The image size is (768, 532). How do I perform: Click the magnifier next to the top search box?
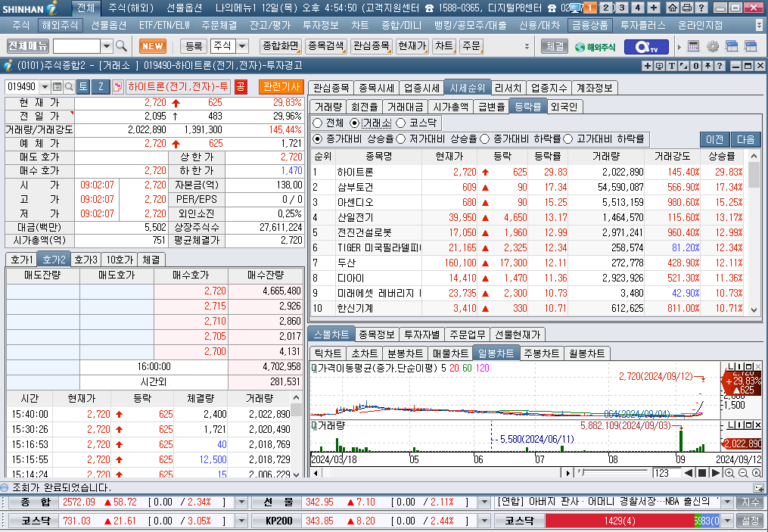tap(121, 46)
